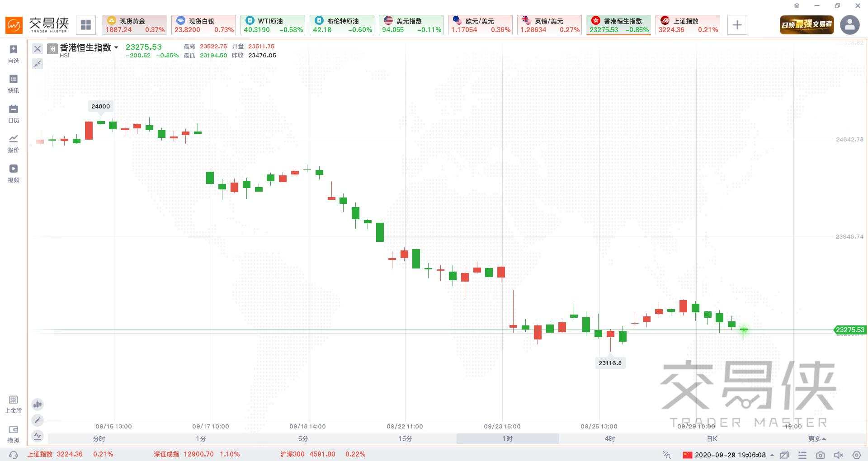Expand the 更多 more periods menu
The image size is (868, 461).
817,439
